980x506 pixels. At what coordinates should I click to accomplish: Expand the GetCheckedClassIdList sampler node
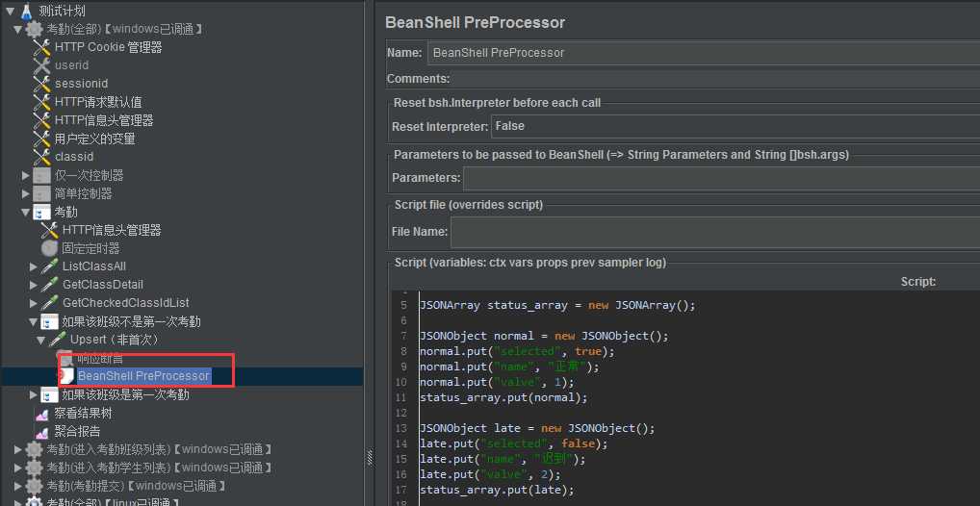pos(33,303)
